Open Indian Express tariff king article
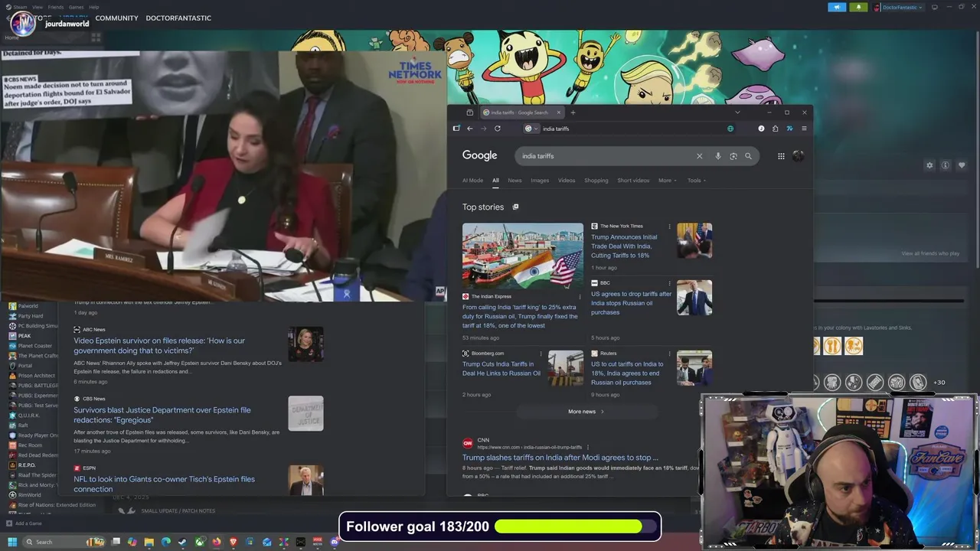Viewport: 980px width, 551px height. click(520, 316)
